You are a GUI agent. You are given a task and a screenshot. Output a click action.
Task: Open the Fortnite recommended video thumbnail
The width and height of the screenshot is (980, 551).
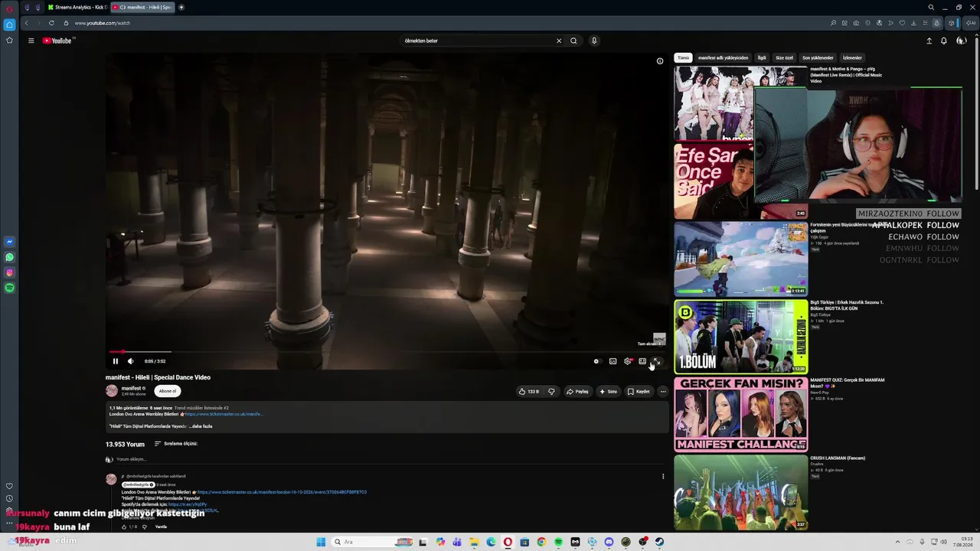point(740,259)
